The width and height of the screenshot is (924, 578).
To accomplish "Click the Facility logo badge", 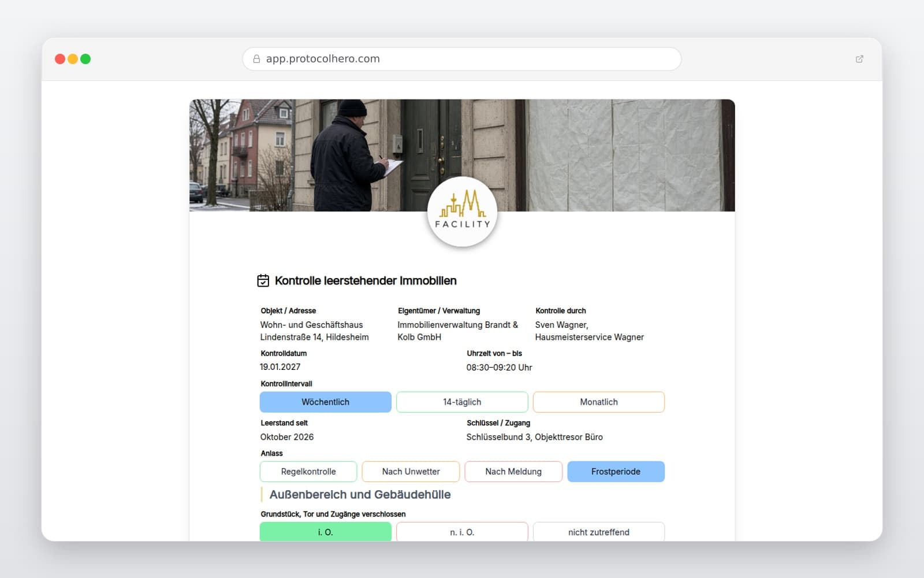I will [x=462, y=212].
